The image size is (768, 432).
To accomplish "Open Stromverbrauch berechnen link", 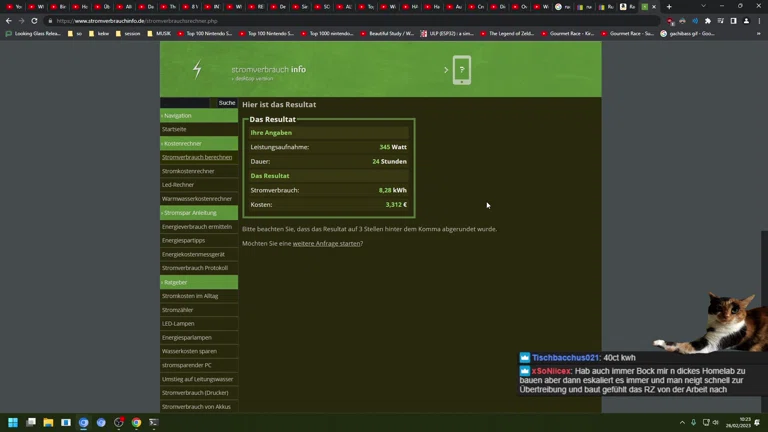I will pyautogui.click(x=197, y=157).
